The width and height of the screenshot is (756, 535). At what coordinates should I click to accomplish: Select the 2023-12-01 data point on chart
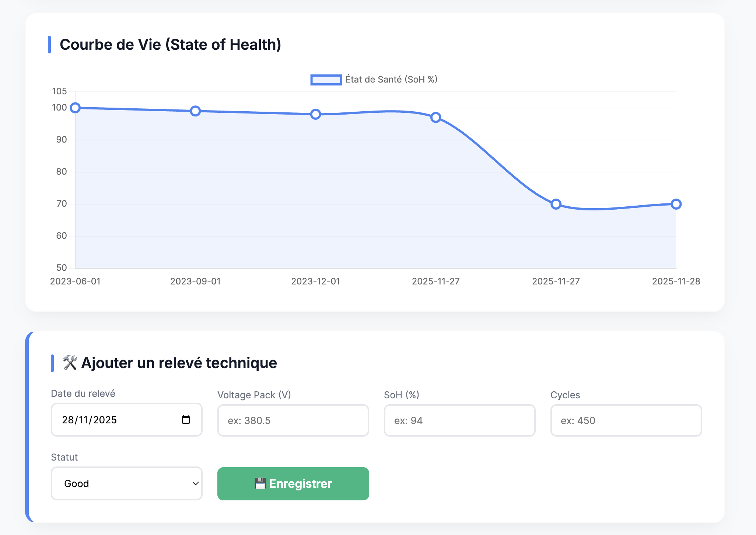click(x=315, y=114)
